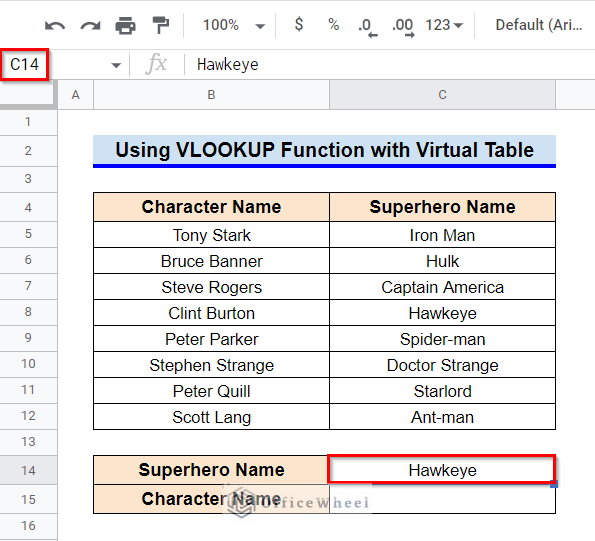Viewport: 595px width, 541px height.
Task: Format as currency with dollar icon
Action: pyautogui.click(x=299, y=24)
